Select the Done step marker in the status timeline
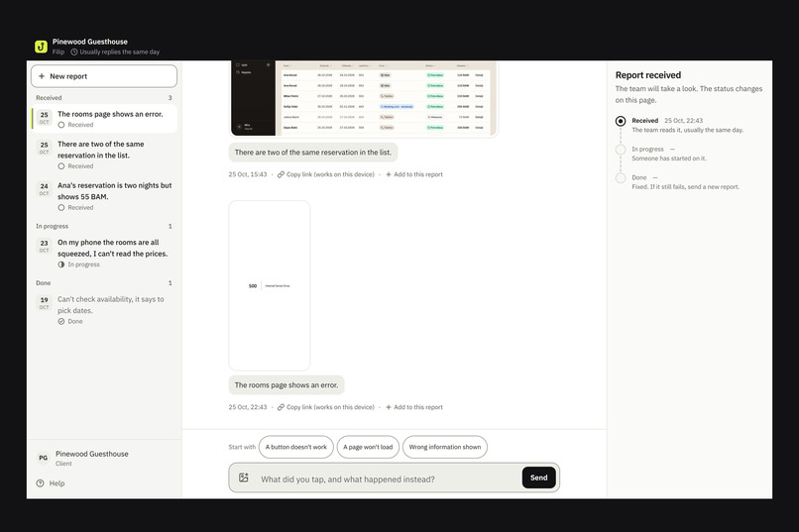 [621, 178]
